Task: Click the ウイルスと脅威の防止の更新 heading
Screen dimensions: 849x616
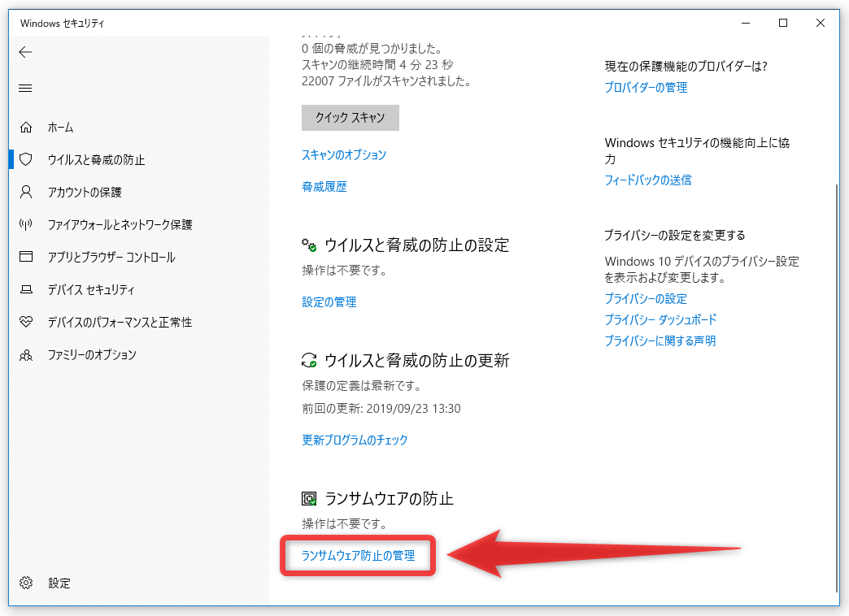Action: click(x=417, y=360)
